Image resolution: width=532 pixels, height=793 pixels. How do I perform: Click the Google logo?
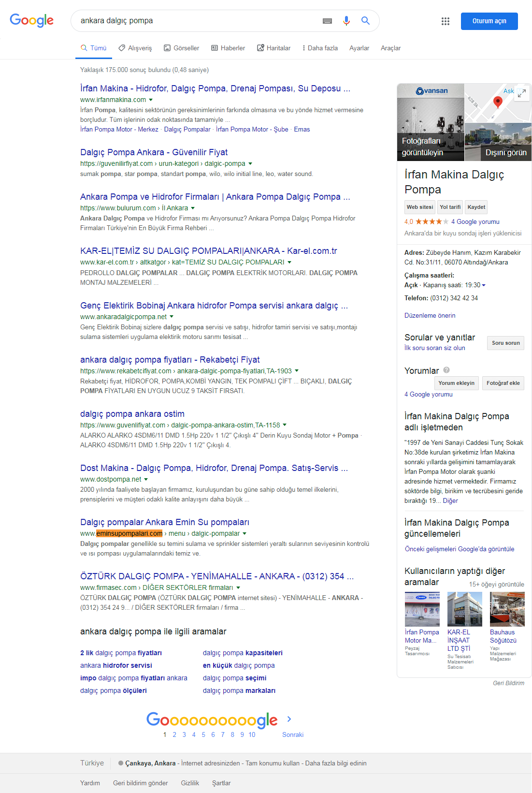click(32, 20)
